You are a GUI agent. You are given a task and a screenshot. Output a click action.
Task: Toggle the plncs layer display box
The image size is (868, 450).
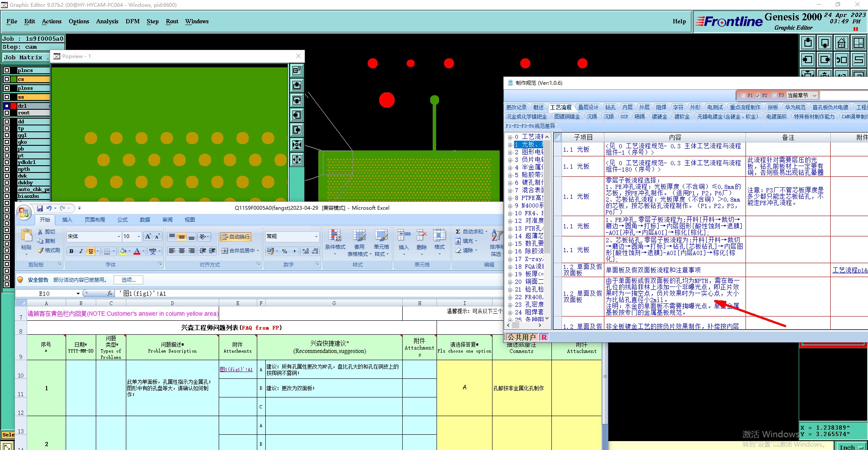click(x=6, y=70)
